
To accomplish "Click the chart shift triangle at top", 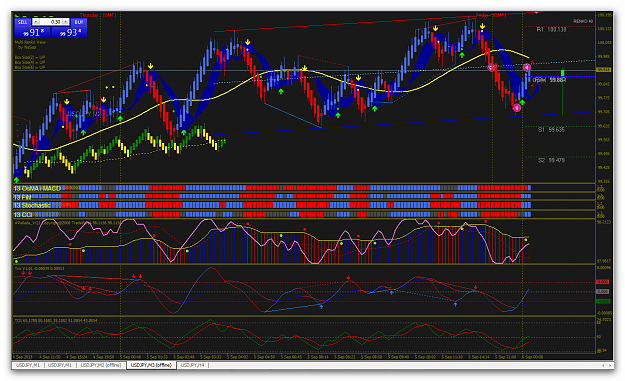I will point(536,13).
